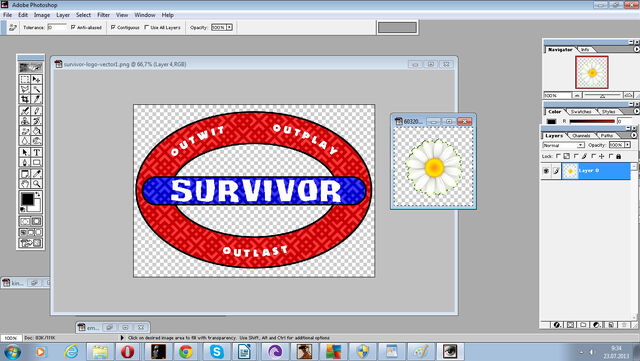Create a new layer set in Layers panel
Screen dimensions: 640x361
[x=583, y=325]
